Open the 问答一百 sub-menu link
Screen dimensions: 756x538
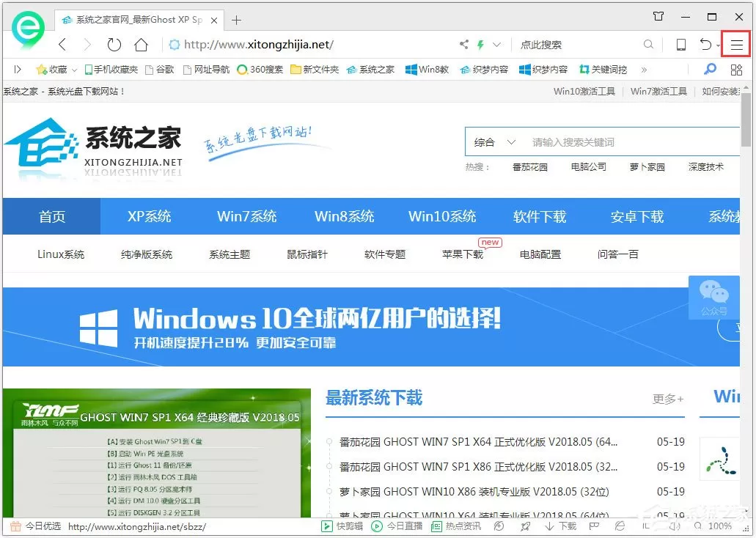point(617,254)
